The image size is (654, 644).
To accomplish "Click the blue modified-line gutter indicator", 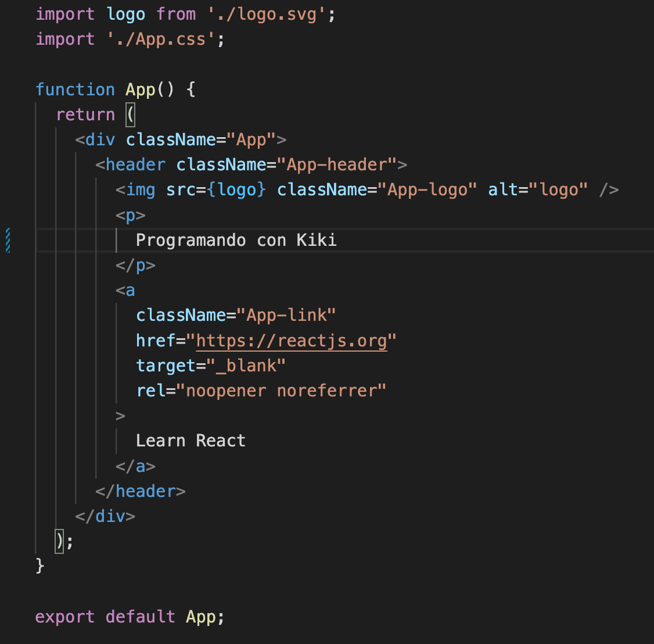I will click(x=8, y=241).
